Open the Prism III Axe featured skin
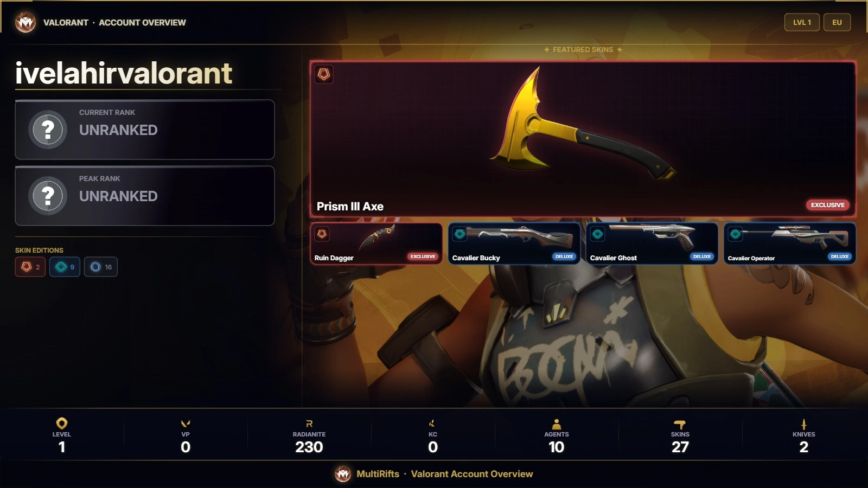This screenshot has height=488, width=868. coord(583,139)
